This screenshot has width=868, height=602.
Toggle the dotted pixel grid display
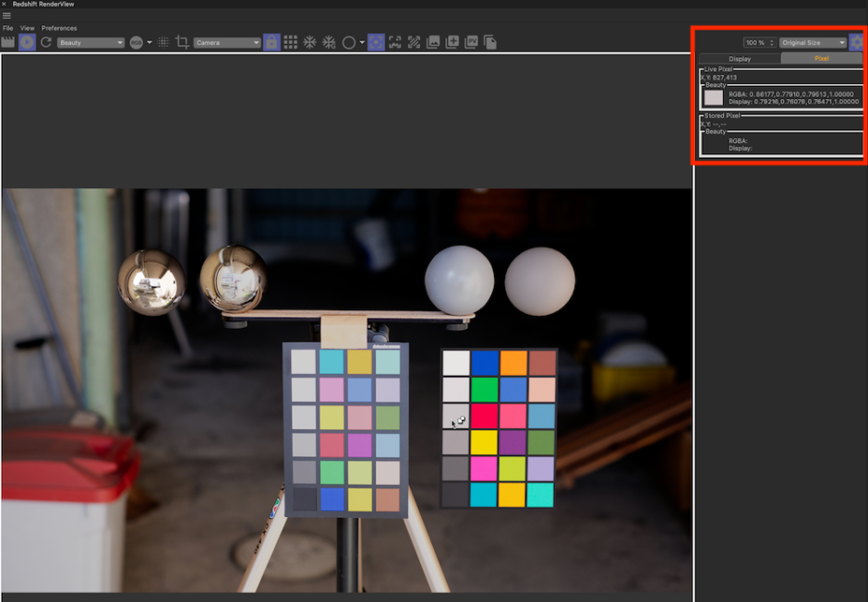(163, 42)
